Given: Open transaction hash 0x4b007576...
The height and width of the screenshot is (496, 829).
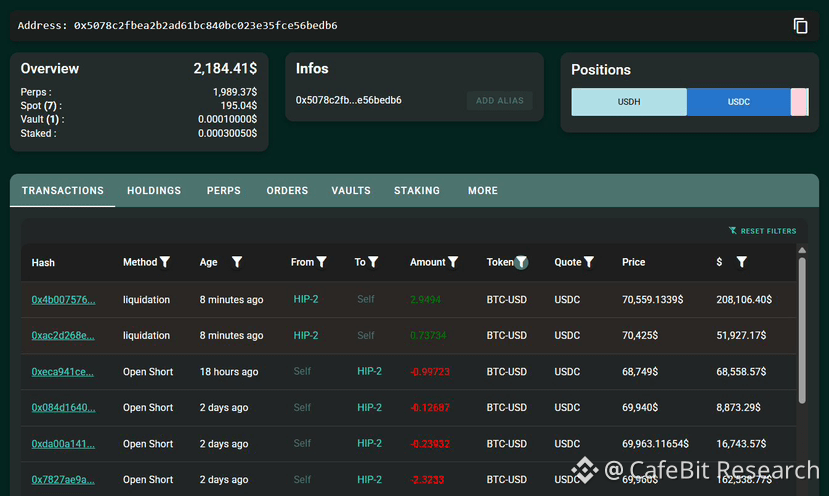Looking at the screenshot, I should (x=63, y=300).
